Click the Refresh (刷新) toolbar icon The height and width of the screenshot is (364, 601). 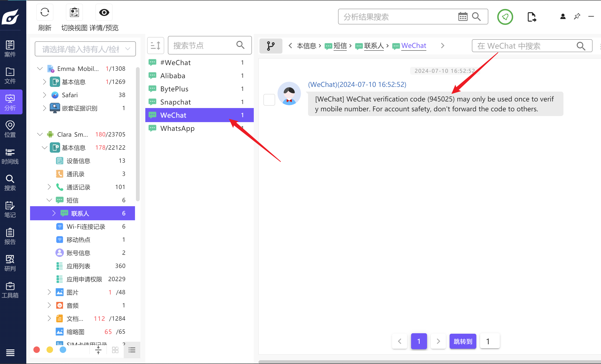click(45, 12)
